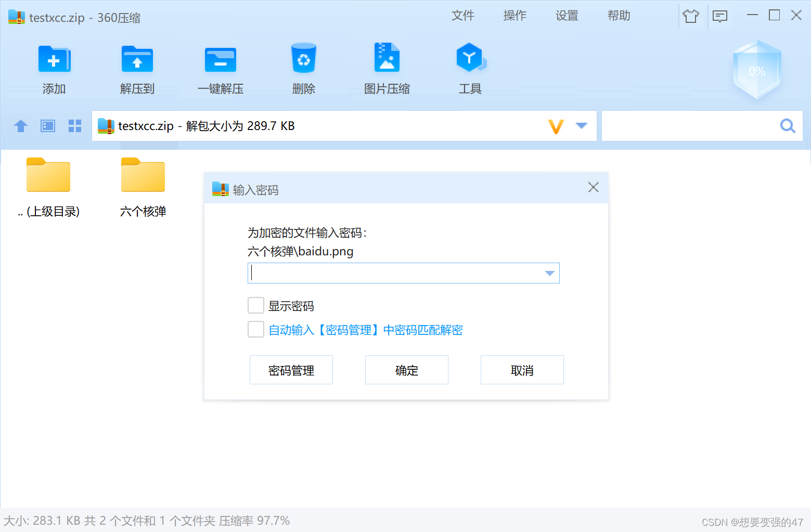This screenshot has width=811, height=532.
Task: Click the status bar size summary text
Action: point(147,521)
